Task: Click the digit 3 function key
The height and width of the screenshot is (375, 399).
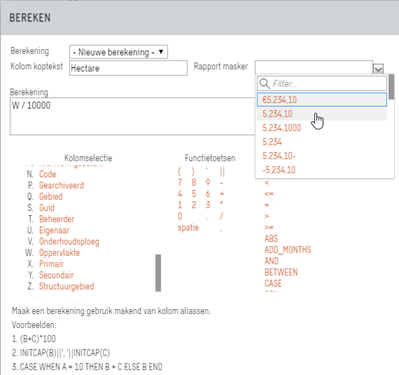Action: [x=208, y=205]
